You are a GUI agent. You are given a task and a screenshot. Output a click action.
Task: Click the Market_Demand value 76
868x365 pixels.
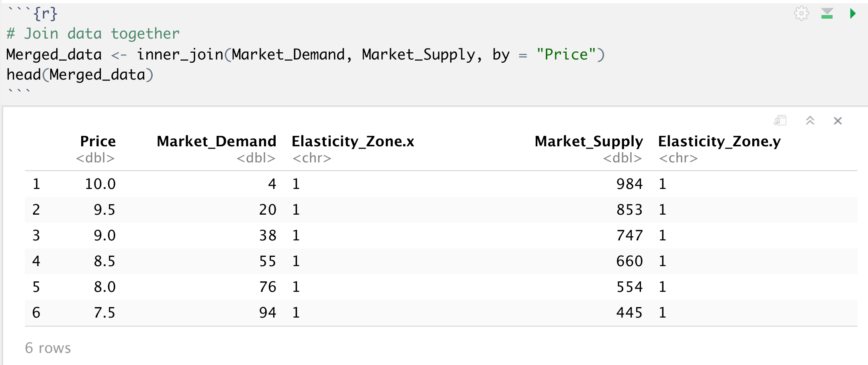tap(268, 287)
